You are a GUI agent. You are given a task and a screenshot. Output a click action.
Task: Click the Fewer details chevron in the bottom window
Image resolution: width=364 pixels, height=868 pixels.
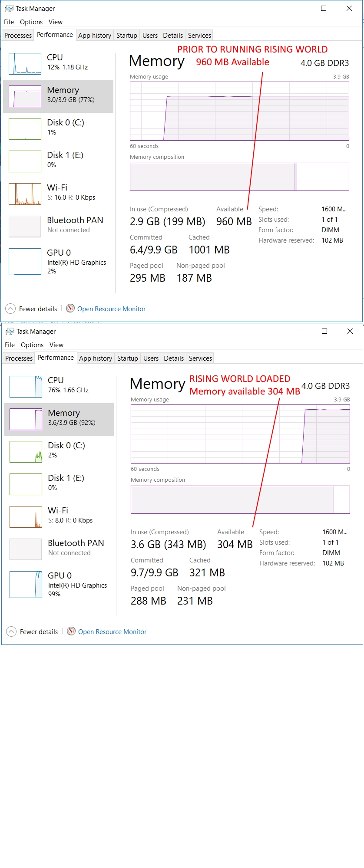[11, 631]
